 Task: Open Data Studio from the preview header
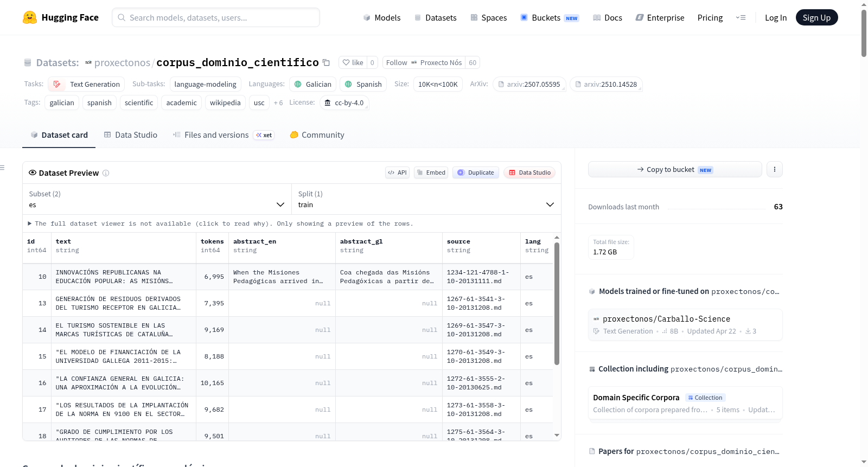point(529,172)
